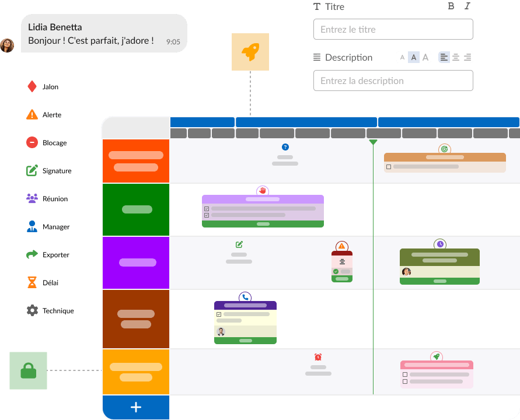
Task: Check first checkbox on pink card
Action: coord(405,374)
